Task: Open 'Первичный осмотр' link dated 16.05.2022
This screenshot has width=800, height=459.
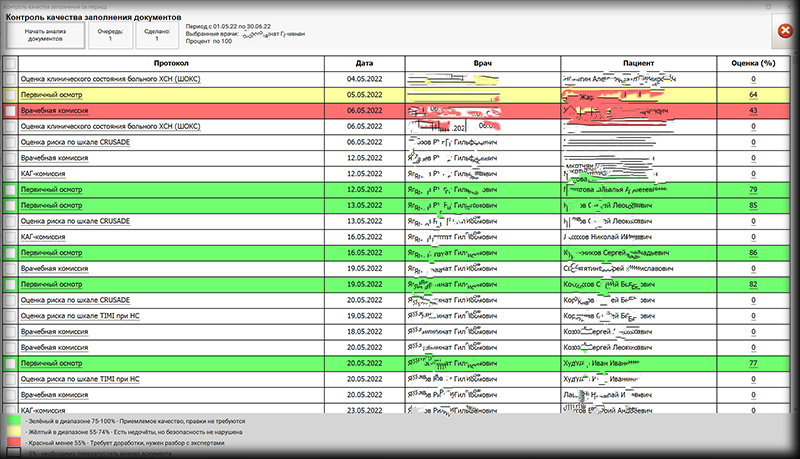Action: [51, 253]
